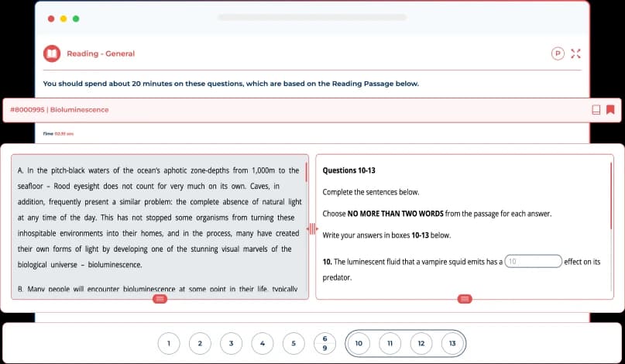625x364 pixels.
Task: Click the circled P icon
Action: [557, 53]
